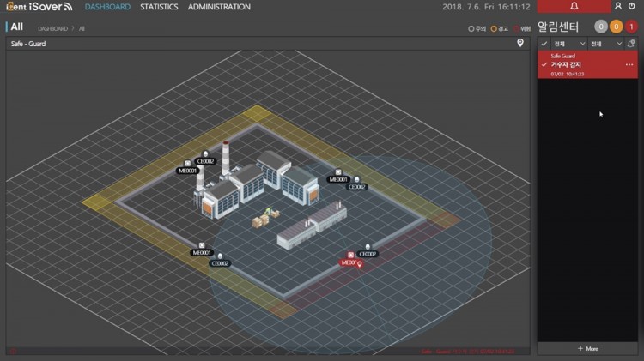Open the user profile icon
644x361 pixels.
617,6
